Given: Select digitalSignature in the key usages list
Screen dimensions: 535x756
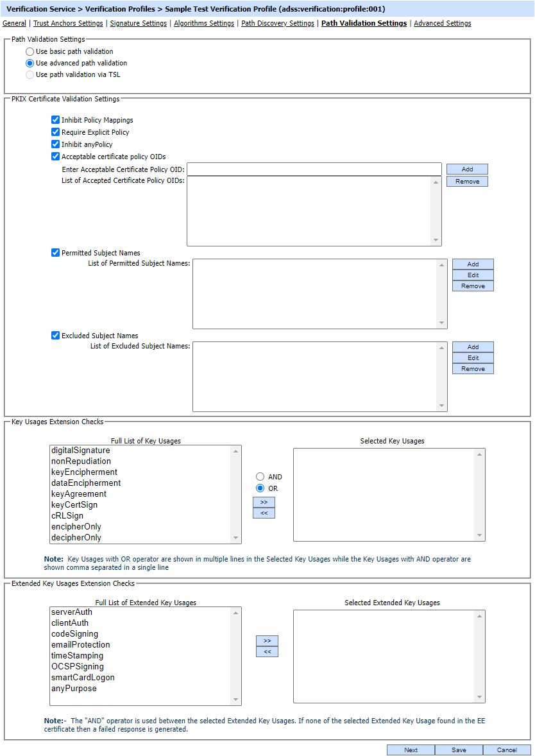Looking at the screenshot, I should point(81,451).
